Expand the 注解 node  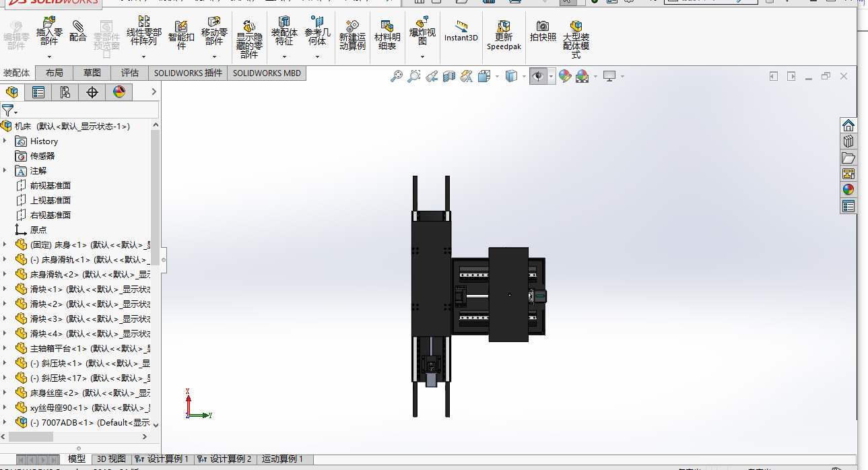(5, 170)
